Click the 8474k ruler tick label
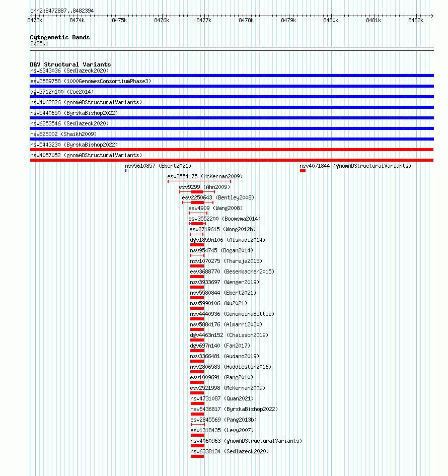 coord(77,20)
